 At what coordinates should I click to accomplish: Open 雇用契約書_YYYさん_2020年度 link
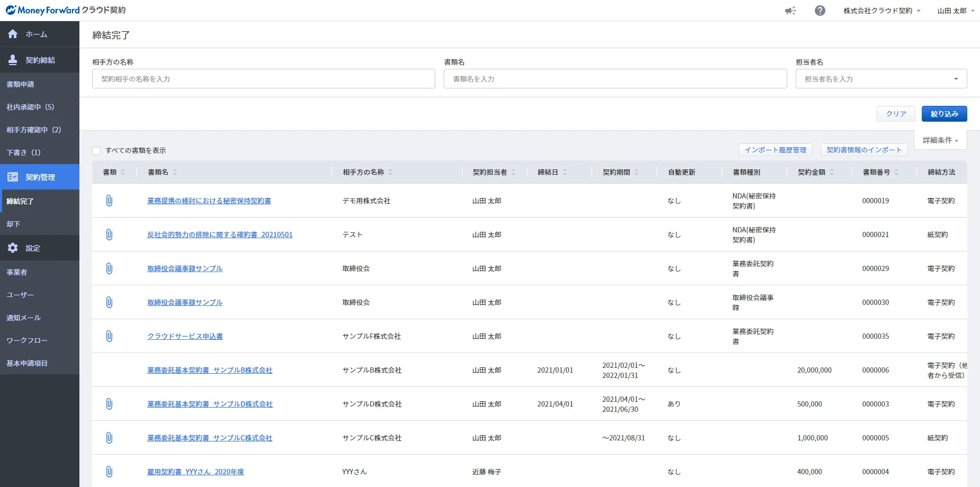(195, 472)
